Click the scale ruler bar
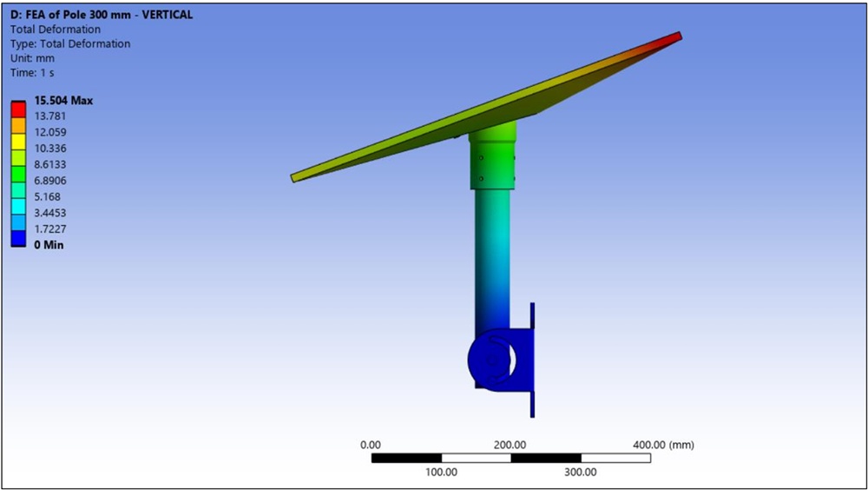This screenshot has width=868, height=490. [511, 458]
